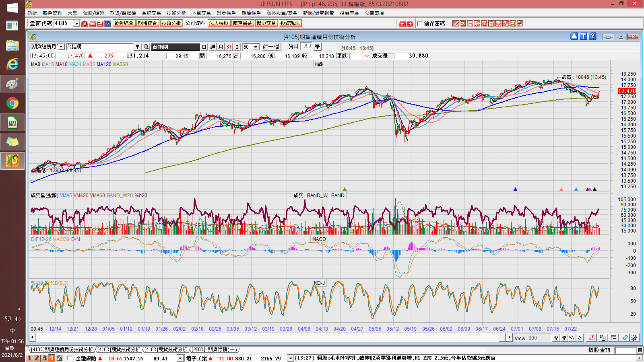The image size is (644, 362).
Task: Click the red search icon beside screen code
Action: 85,24
